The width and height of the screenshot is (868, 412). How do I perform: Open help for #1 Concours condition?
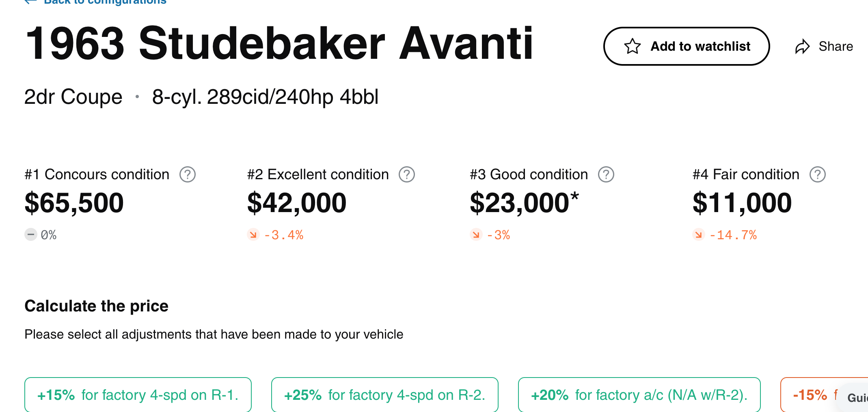click(188, 175)
